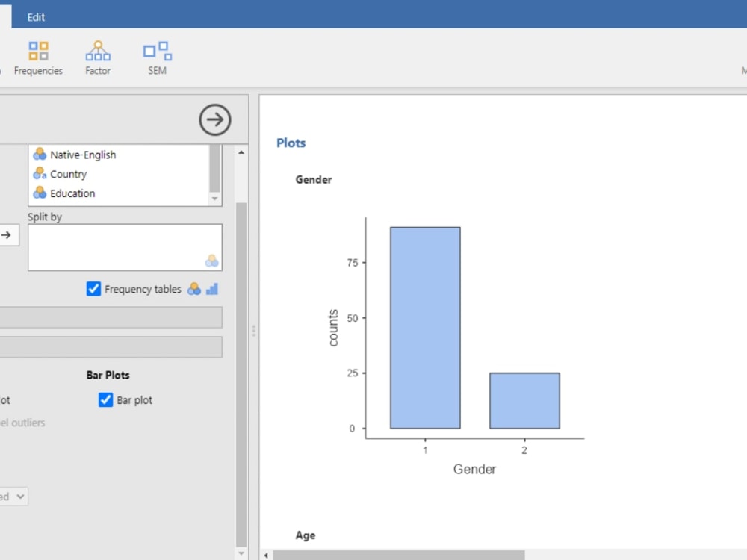This screenshot has width=747, height=560.
Task: Open the SEM analysis menu
Action: coord(157,58)
